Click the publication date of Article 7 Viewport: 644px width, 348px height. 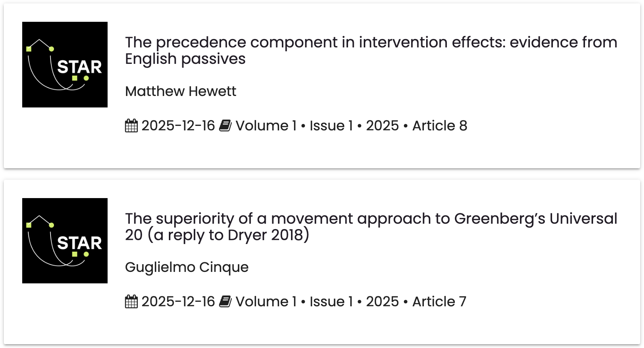pyautogui.click(x=178, y=302)
